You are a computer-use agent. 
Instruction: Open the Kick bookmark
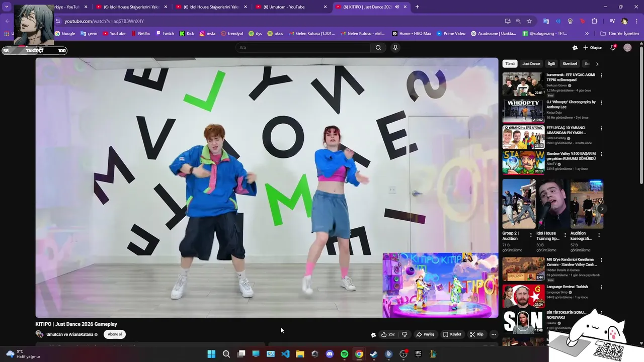[187, 34]
